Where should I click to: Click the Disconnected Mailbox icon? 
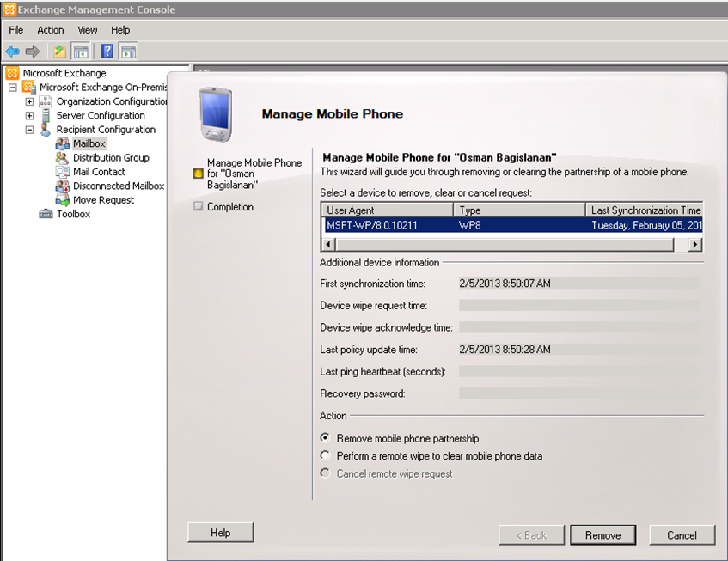point(62,186)
